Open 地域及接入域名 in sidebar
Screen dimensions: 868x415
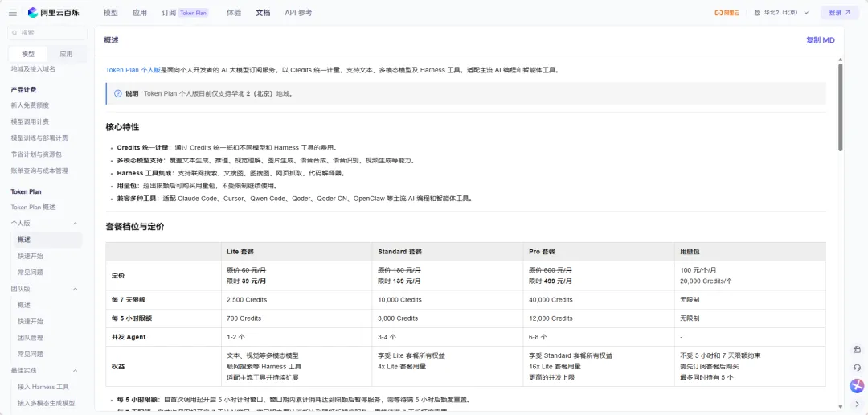point(33,69)
